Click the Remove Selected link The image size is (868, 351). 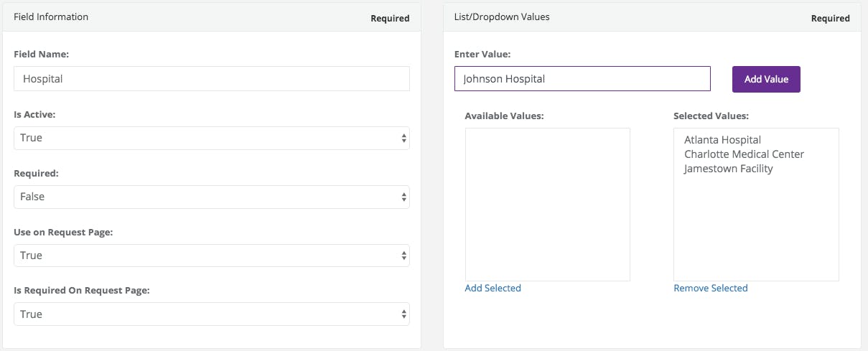coord(710,288)
